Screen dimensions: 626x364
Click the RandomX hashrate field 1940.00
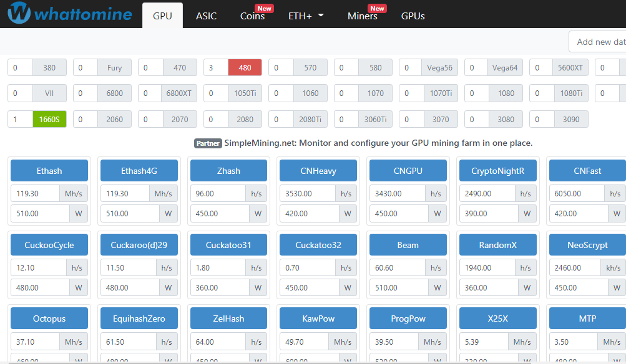(x=487, y=267)
